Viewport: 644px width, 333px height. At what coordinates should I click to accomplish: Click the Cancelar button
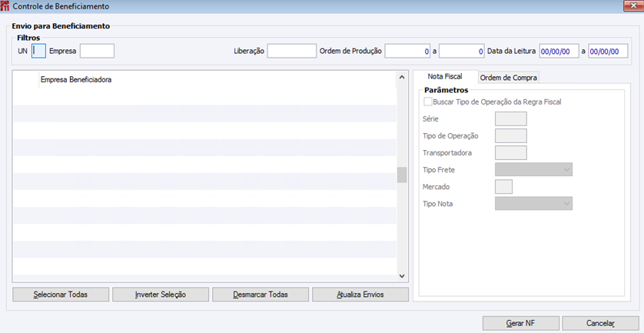click(600, 323)
